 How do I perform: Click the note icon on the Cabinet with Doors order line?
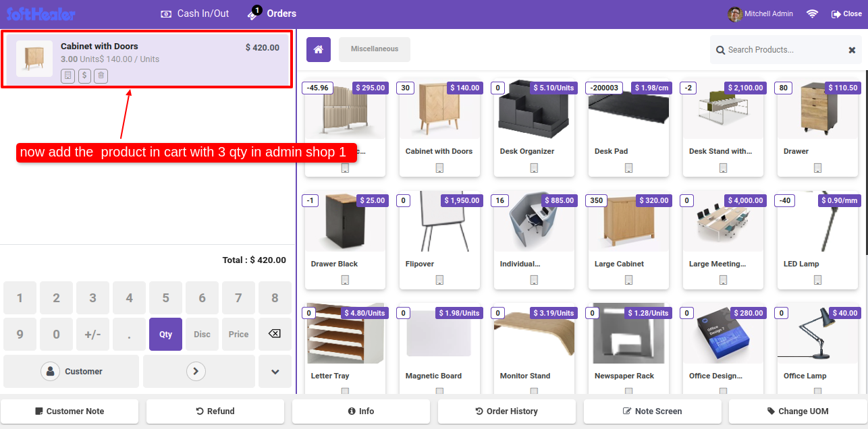pos(67,76)
